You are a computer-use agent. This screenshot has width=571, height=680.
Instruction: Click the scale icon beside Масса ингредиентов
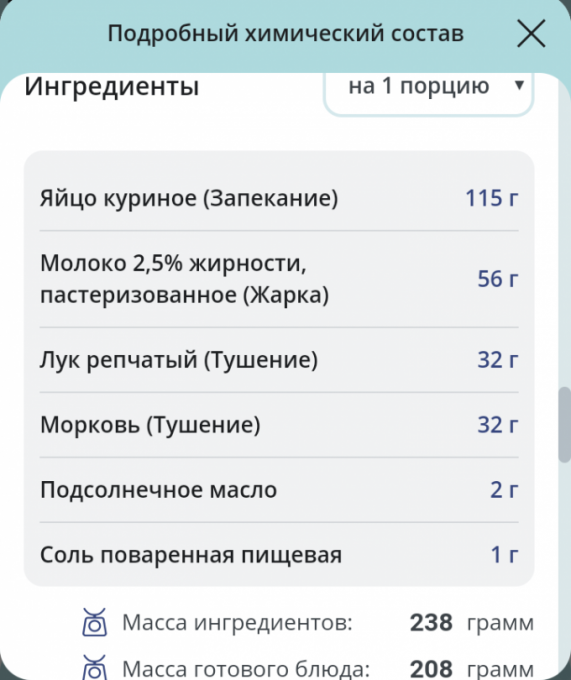pyautogui.click(x=95, y=622)
